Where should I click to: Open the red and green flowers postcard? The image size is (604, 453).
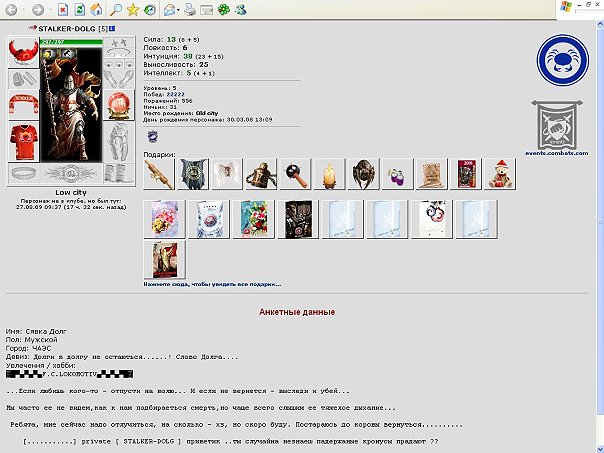pyautogui.click(x=253, y=219)
